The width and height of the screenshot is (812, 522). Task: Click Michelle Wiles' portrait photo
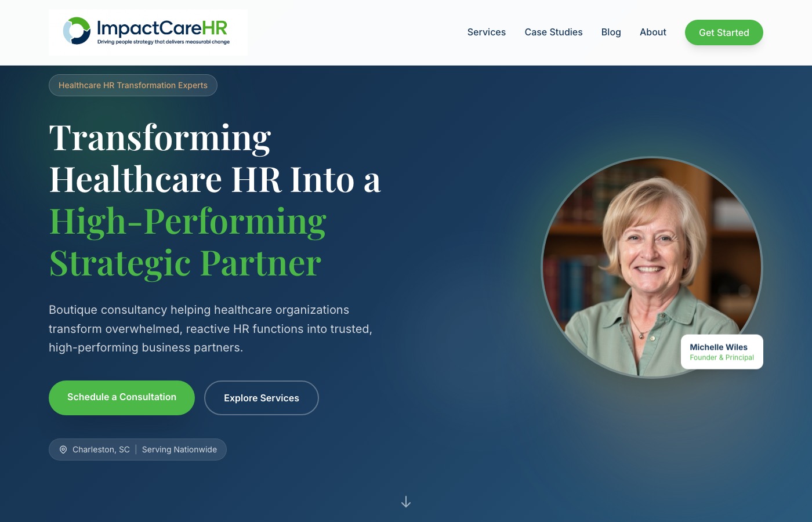coord(652,267)
